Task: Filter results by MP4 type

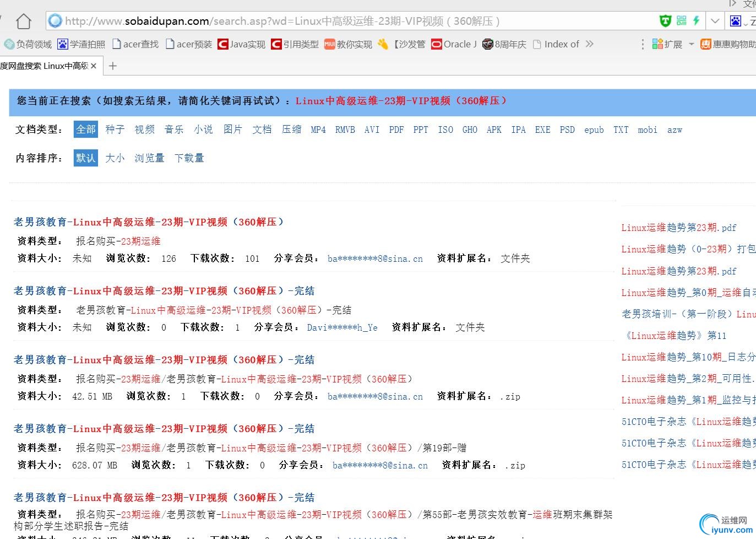Action: [x=318, y=130]
